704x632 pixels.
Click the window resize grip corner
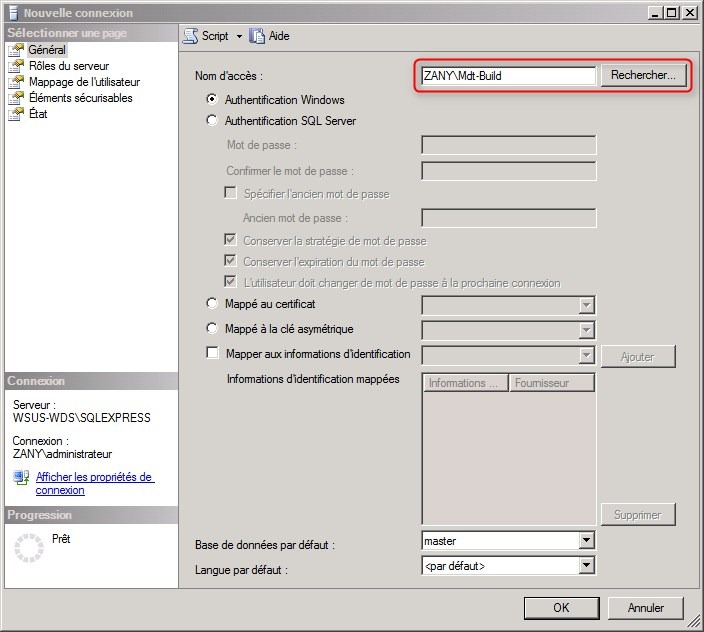click(694, 622)
